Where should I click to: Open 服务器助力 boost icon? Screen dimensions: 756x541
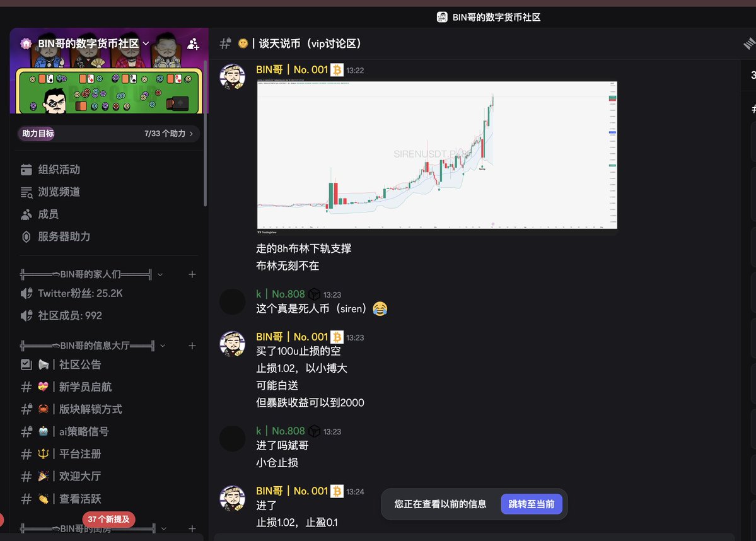(x=26, y=236)
